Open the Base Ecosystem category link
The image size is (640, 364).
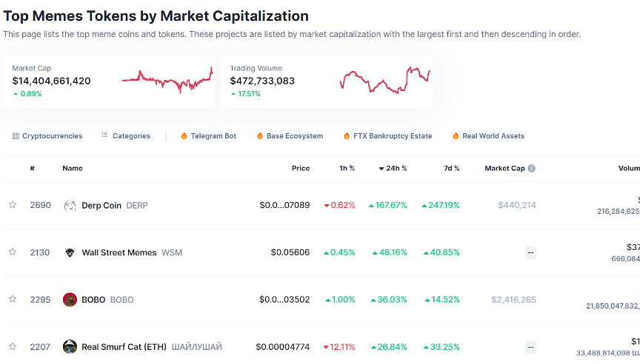(294, 136)
